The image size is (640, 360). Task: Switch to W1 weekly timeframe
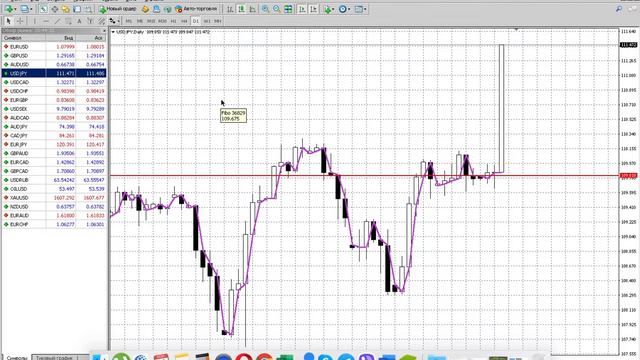(x=207, y=21)
